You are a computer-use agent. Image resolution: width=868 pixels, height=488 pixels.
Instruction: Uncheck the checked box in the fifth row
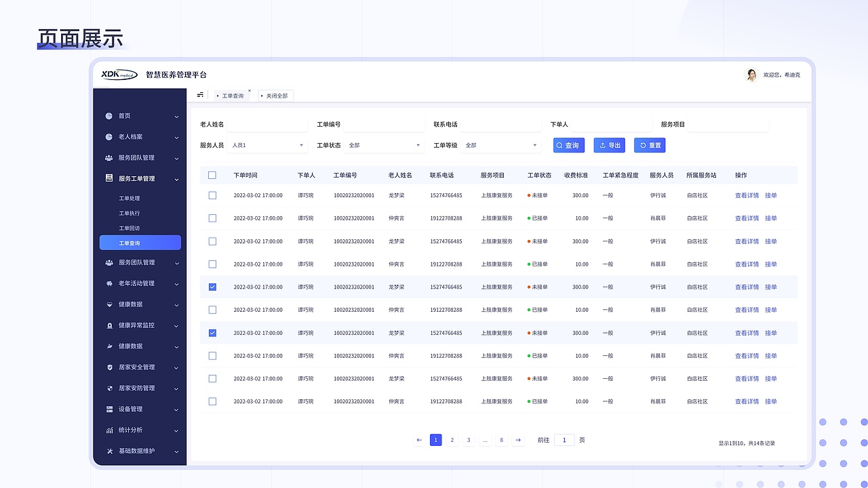[212, 287]
